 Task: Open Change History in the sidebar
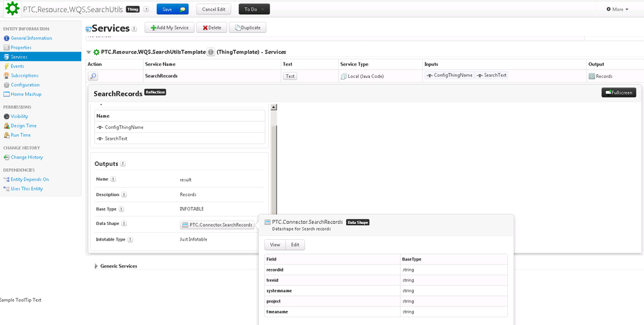pyautogui.click(x=26, y=157)
